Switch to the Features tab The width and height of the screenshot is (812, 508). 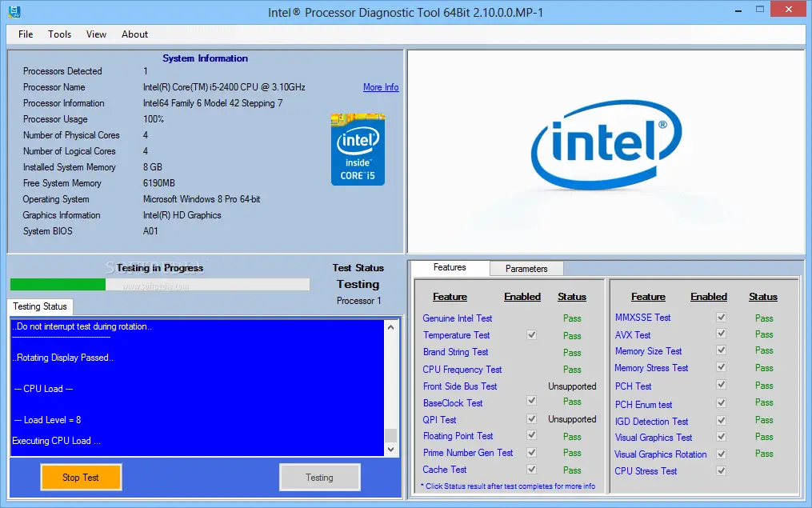pyautogui.click(x=450, y=267)
